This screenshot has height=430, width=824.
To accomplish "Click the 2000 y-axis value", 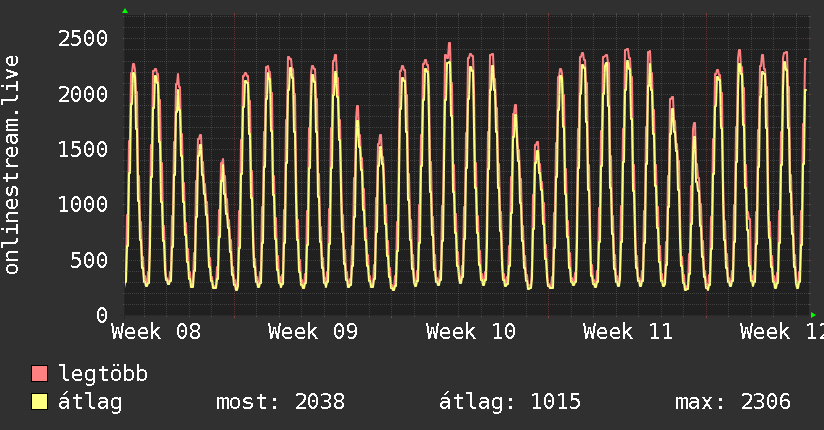I will click(x=83, y=95).
